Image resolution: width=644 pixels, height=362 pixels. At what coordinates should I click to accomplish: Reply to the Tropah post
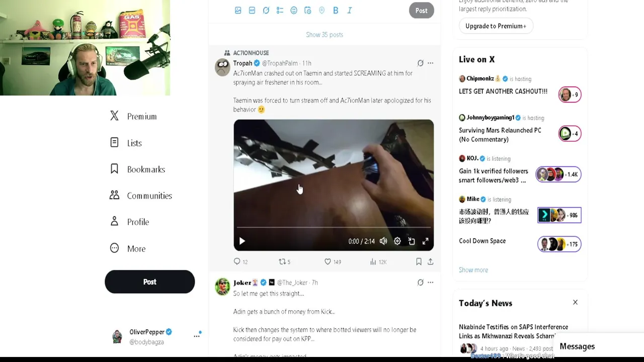(x=240, y=261)
